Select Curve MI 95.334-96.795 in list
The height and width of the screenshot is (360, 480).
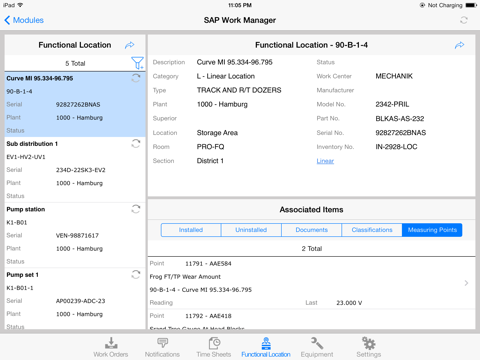pos(75,104)
